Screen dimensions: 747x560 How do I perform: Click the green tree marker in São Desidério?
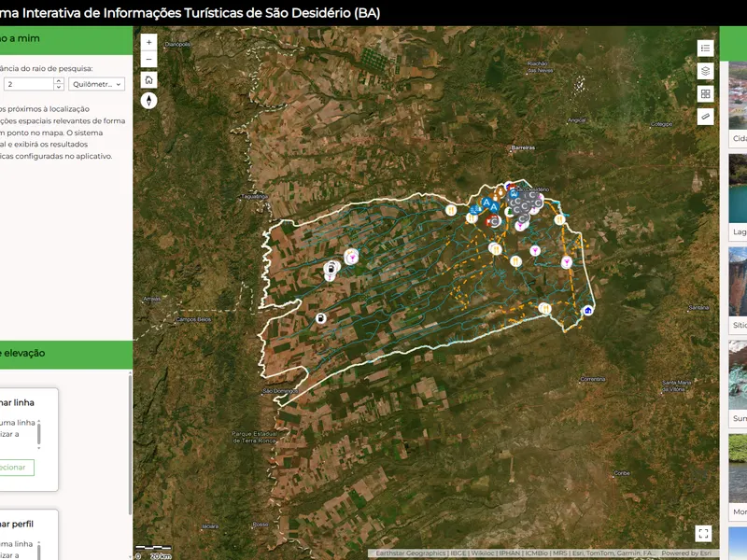coord(509,211)
